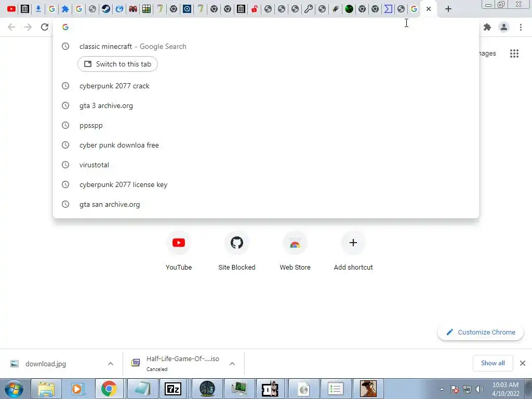Open the tab with blue download arrow icon

click(38, 9)
